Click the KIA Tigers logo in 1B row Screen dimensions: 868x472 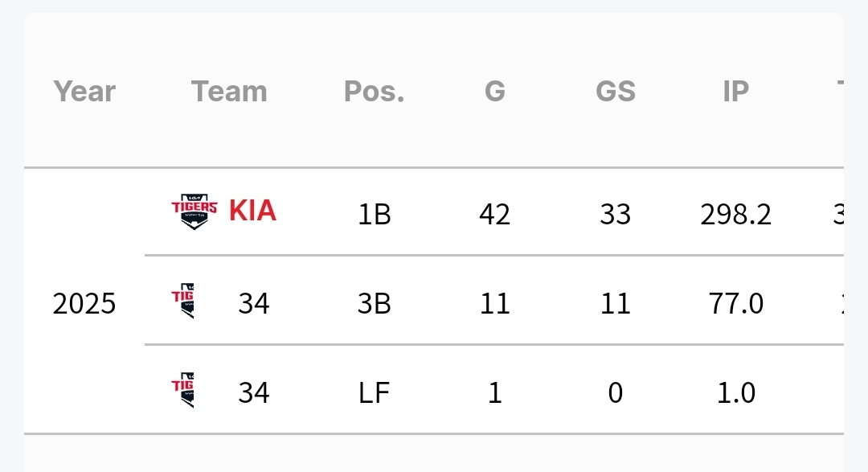coord(194,211)
